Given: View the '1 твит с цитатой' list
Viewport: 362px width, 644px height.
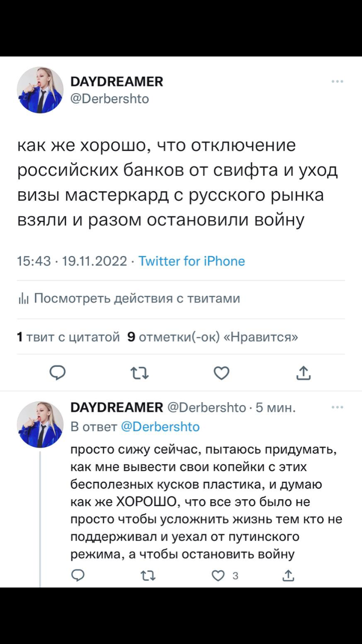Looking at the screenshot, I should (x=68, y=337).
